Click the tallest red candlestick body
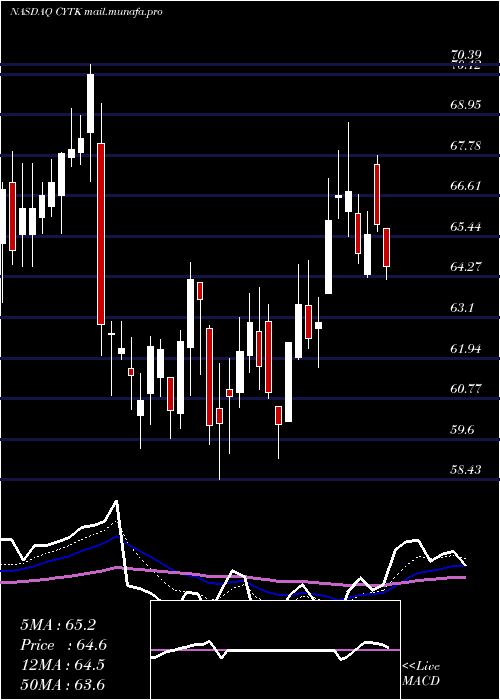The width and height of the screenshot is (500, 700). [101, 234]
